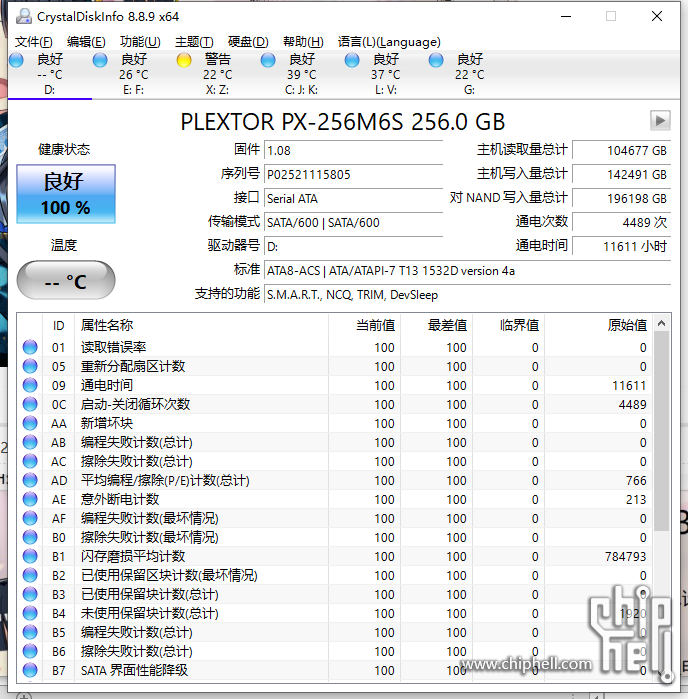Click the transfer mode field SATA/600 | SATA/600

click(x=353, y=222)
